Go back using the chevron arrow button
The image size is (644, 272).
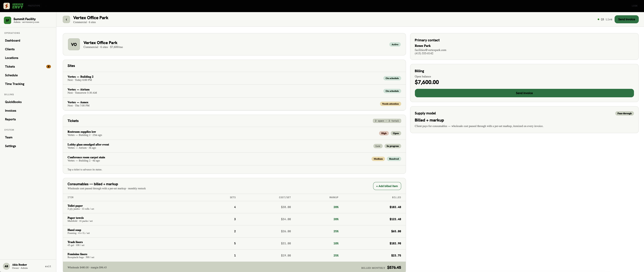coord(66,19)
